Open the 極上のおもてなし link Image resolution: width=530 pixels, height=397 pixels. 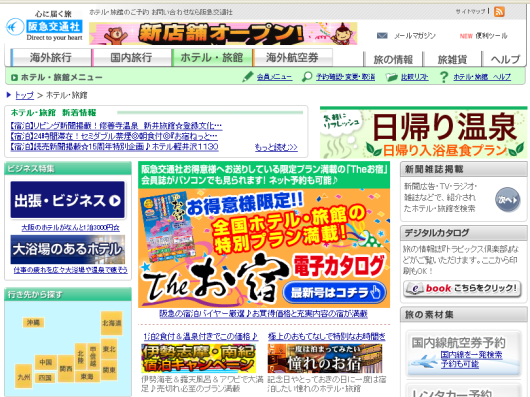pos(327,337)
